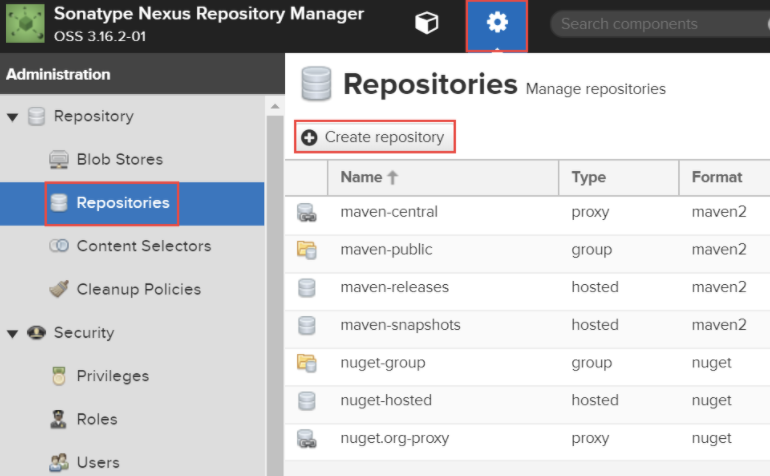This screenshot has height=476, width=770.
Task: Open Roles
Action: click(x=97, y=419)
